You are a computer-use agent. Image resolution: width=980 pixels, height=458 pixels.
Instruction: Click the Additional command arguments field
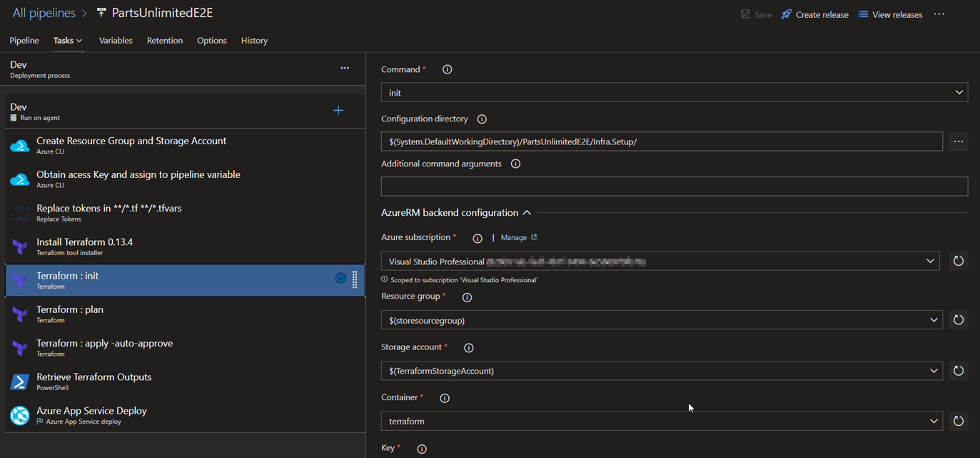675,186
